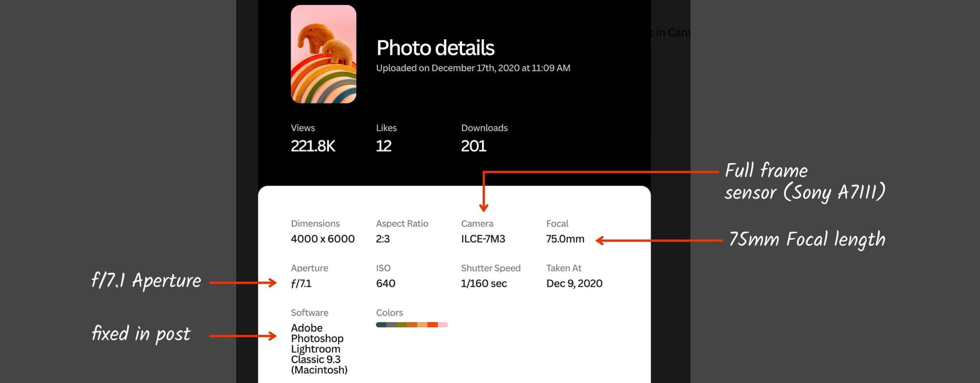This screenshot has width=980, height=383.
Task: Pick the gray color swatch
Action: [x=392, y=325]
